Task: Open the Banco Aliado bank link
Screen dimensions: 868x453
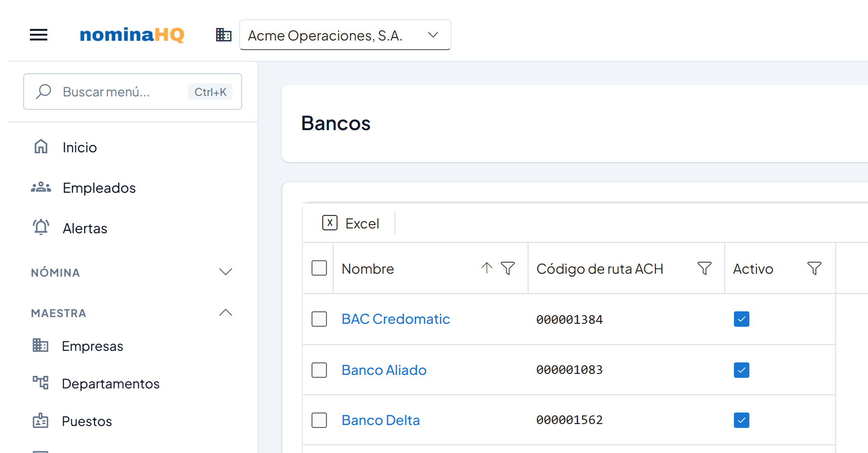Action: 384,370
